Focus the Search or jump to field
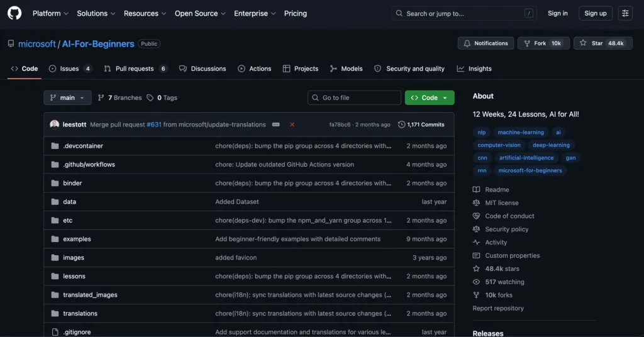This screenshot has height=337, width=644. tap(465, 14)
